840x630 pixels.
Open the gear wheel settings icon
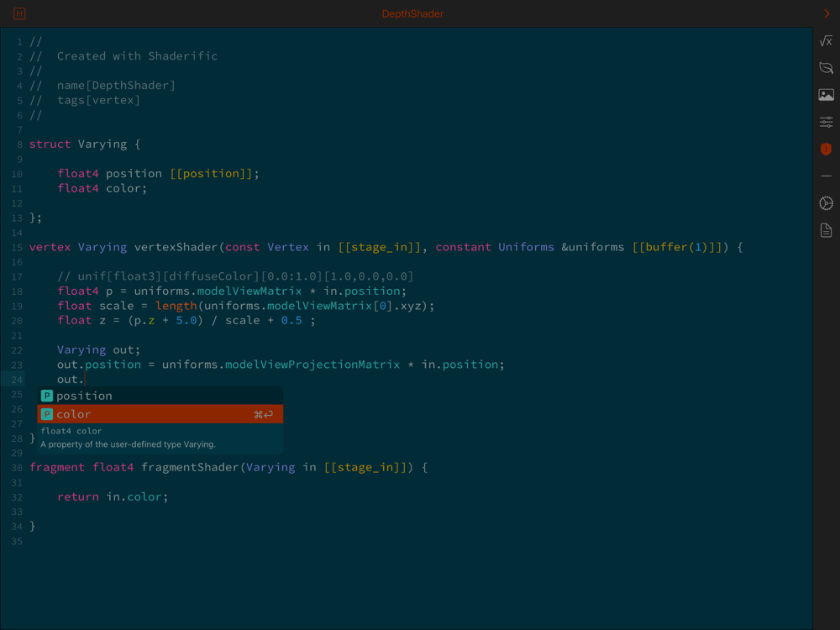pos(826,203)
